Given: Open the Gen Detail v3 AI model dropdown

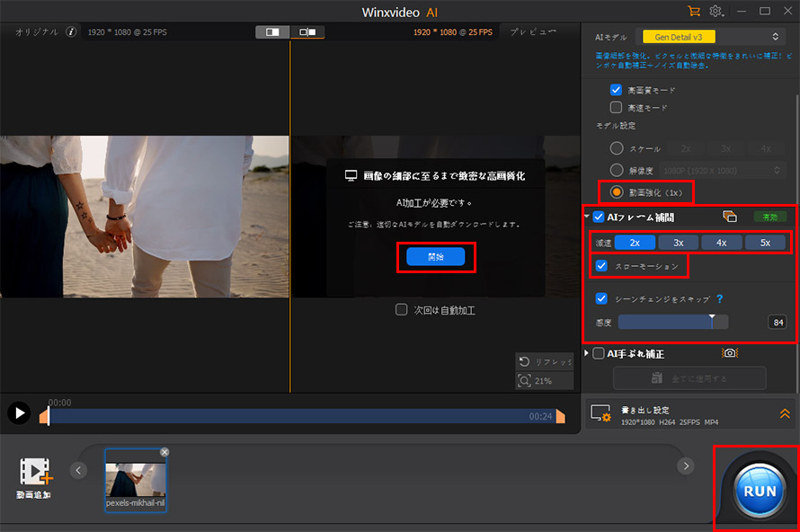Looking at the screenshot, I should tap(713, 37).
